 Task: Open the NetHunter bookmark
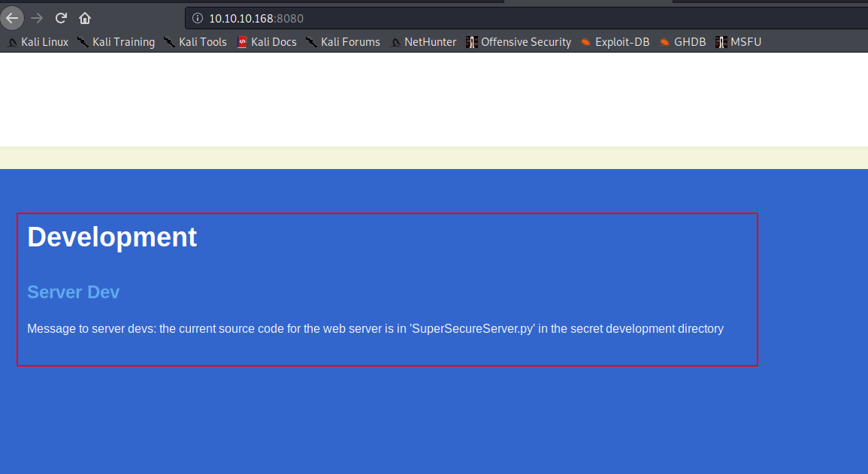pos(423,42)
